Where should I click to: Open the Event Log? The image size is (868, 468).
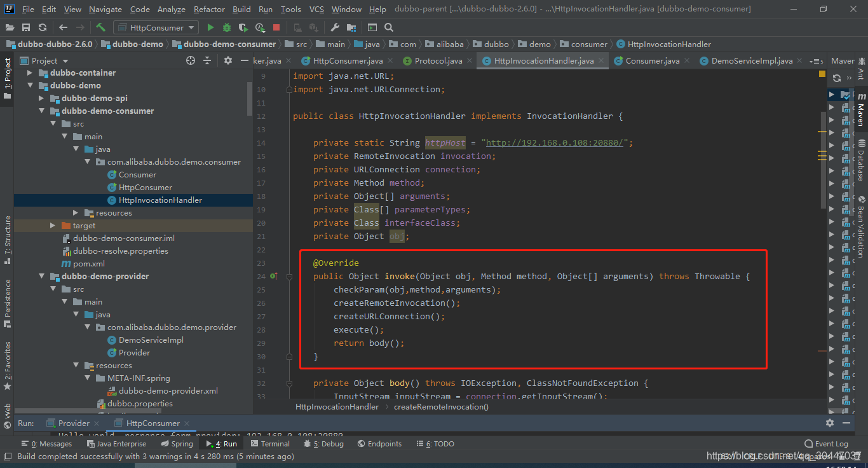(826, 444)
